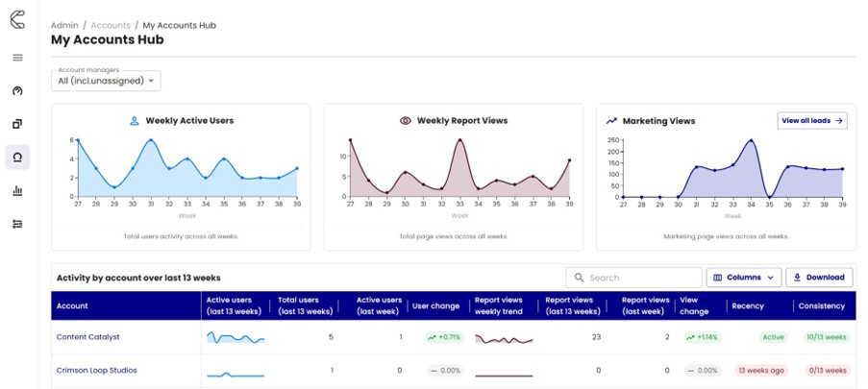Click the app logo in the sidebar
Image resolution: width=868 pixels, height=389 pixels.
[x=17, y=20]
